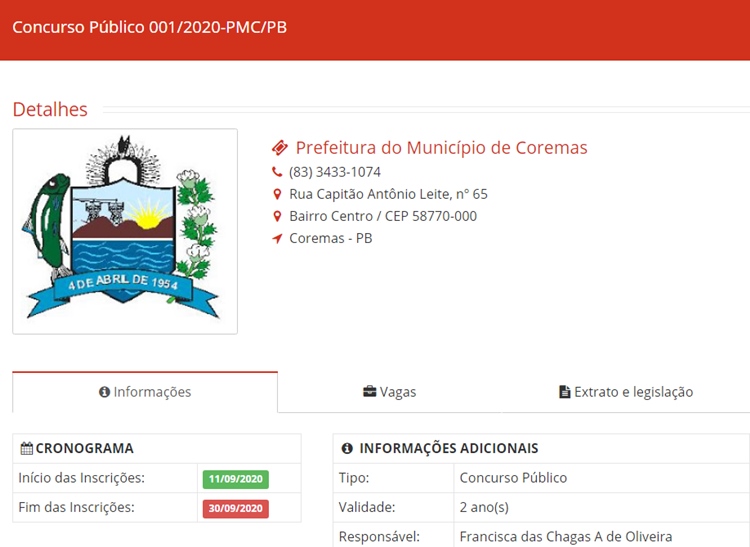Click the Coremas coat of arms image

tap(125, 231)
